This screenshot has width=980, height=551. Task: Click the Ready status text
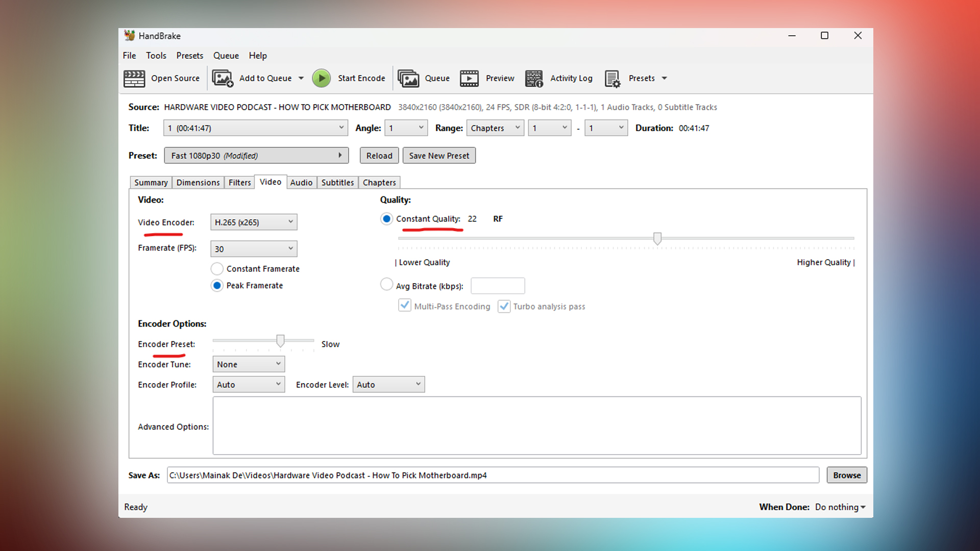(136, 507)
